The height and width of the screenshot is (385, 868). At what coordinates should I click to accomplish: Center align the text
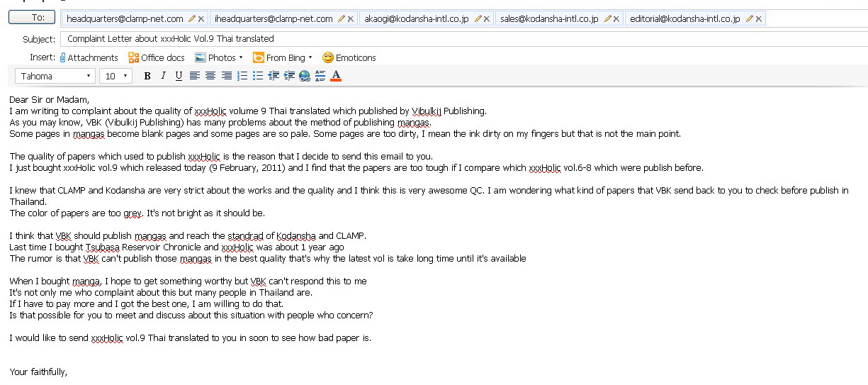210,76
